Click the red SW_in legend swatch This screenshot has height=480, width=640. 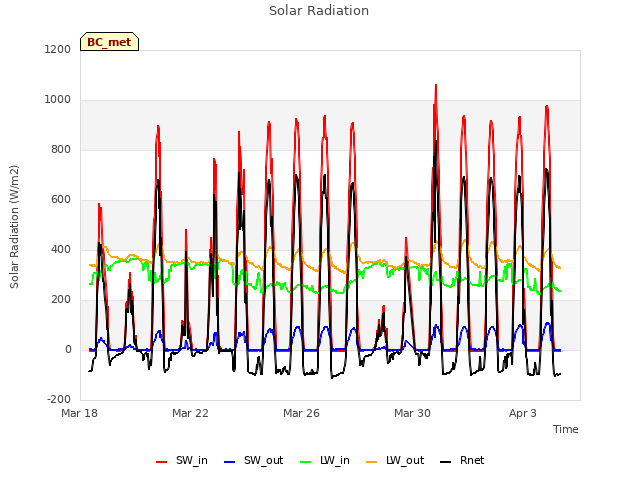[x=162, y=462]
